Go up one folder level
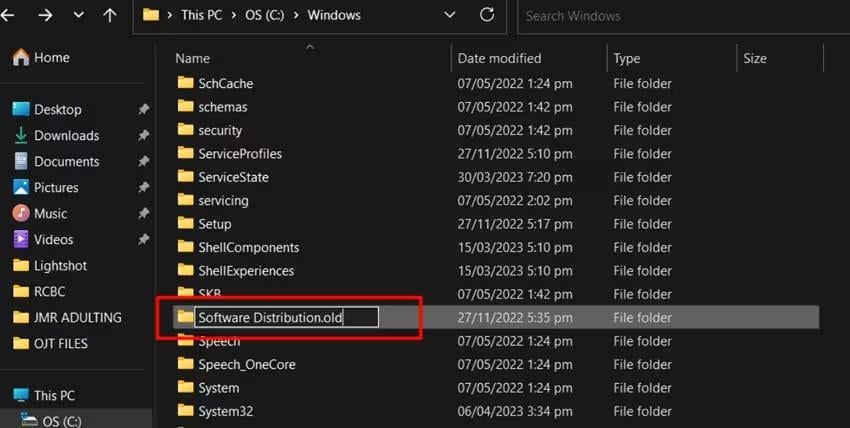The width and height of the screenshot is (850, 428). point(110,15)
